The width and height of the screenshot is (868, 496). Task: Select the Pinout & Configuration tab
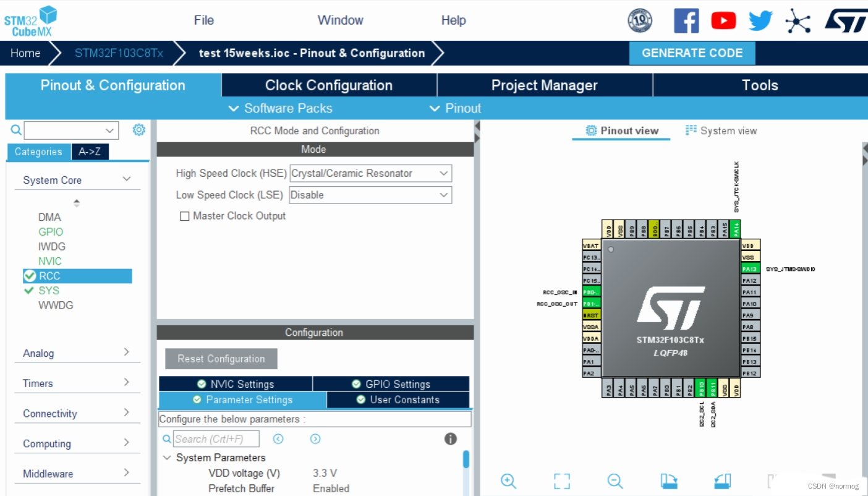click(x=113, y=85)
